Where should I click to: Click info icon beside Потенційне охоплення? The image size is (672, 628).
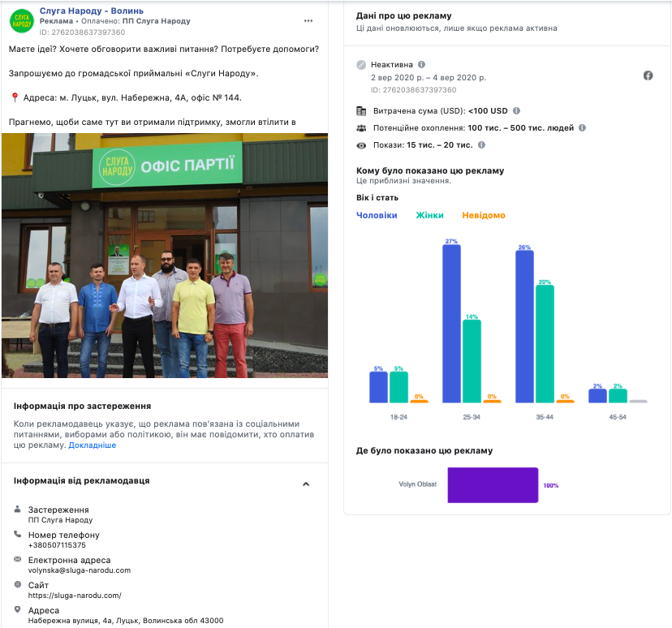(x=583, y=128)
